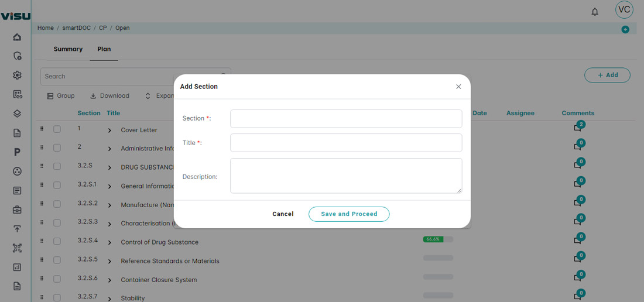Open the layers icon in the sidebar
This screenshot has width=644, height=302.
(17, 114)
